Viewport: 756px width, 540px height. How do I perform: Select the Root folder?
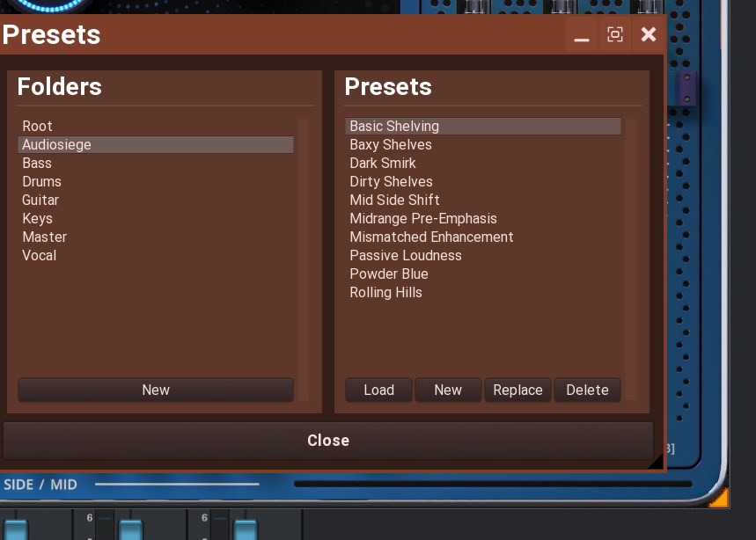[38, 127]
